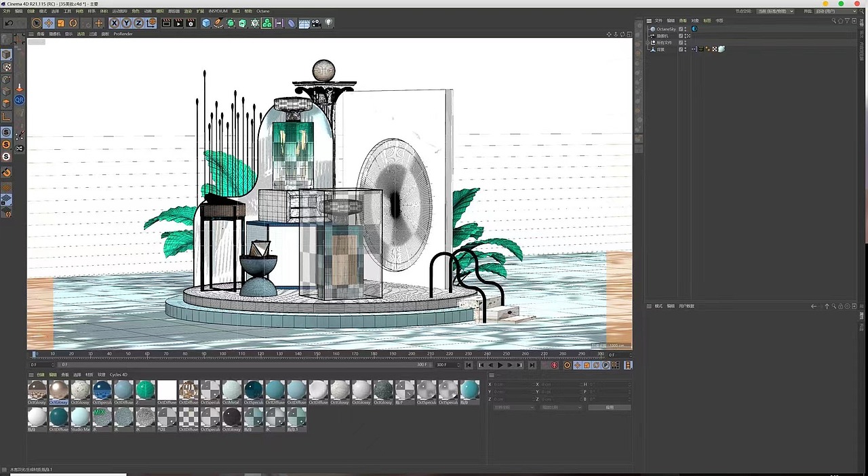Screen dimensions: 868x476
Task: Click the OctaneSky object in the list
Action: point(665,29)
